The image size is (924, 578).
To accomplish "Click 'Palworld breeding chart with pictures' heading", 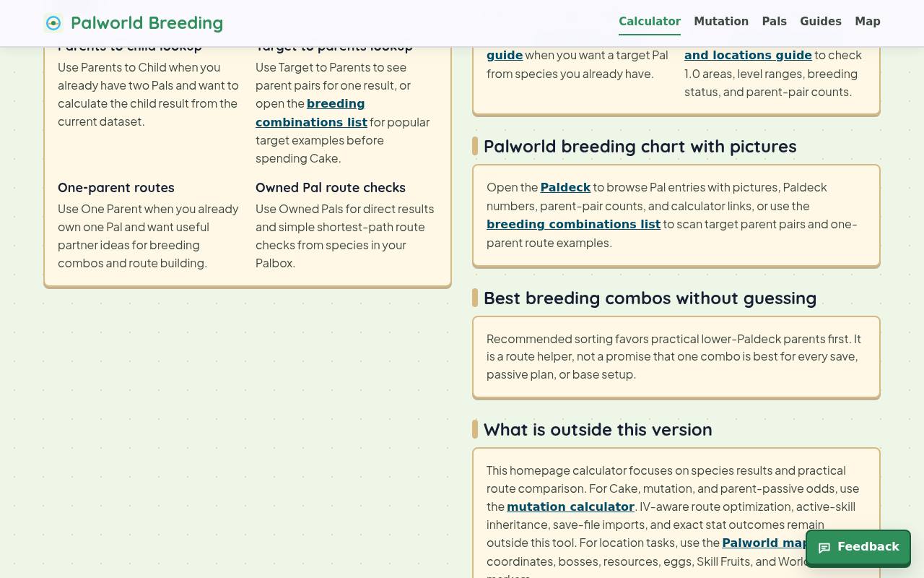I will click(x=640, y=146).
